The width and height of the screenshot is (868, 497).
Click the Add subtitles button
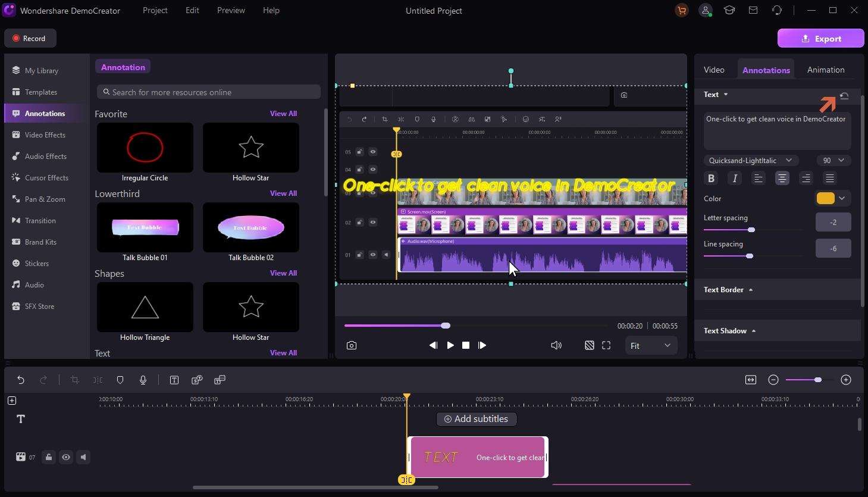coord(477,419)
